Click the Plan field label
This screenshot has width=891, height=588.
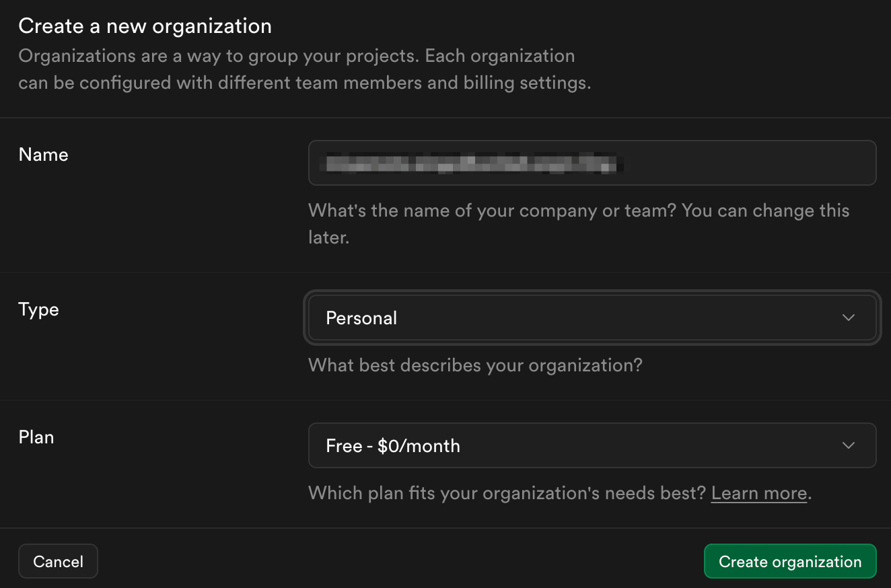(x=36, y=437)
